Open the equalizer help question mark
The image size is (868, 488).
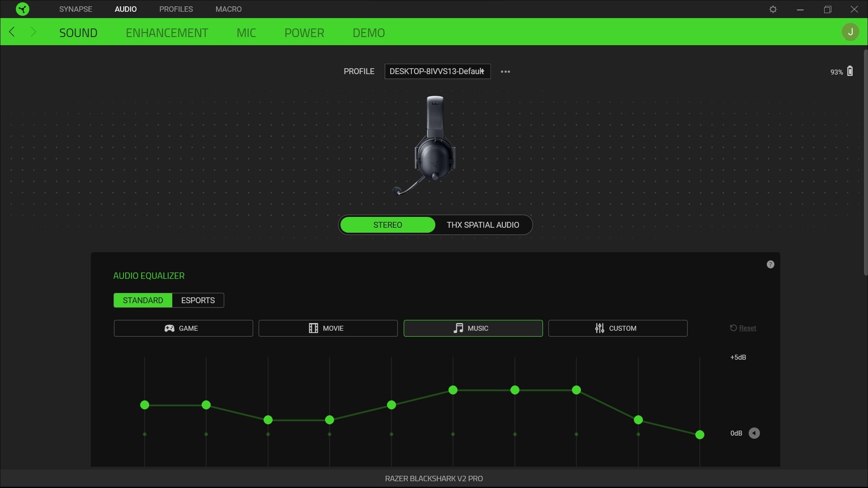point(770,264)
